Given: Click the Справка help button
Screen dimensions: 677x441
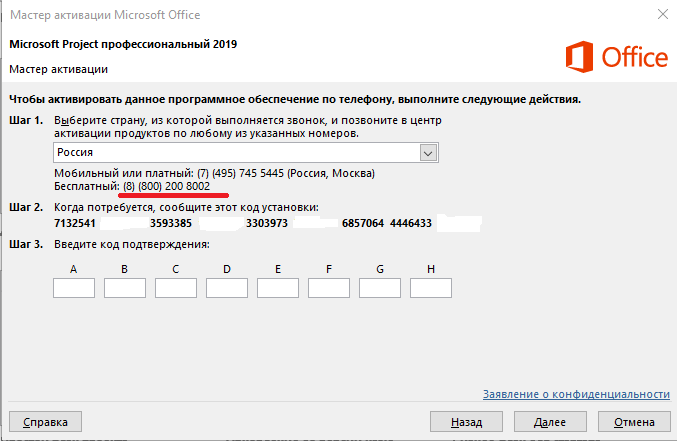Looking at the screenshot, I should click(x=45, y=422).
